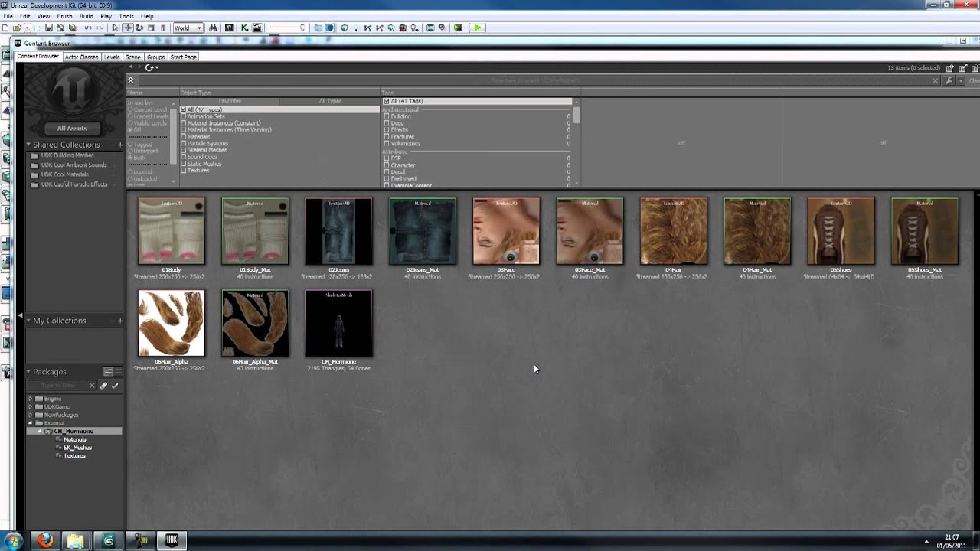Click the Save level floppy icon
The height and width of the screenshot is (551, 980).
coord(48,28)
